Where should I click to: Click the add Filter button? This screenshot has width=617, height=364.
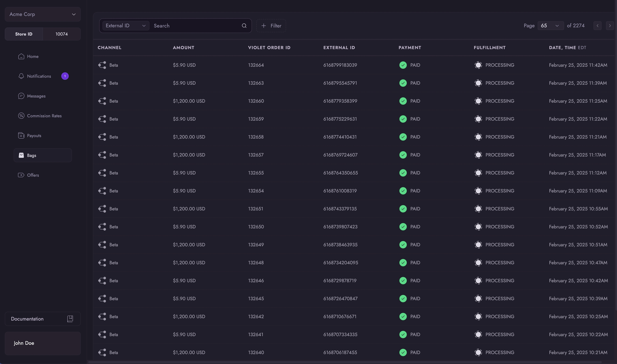[271, 26]
